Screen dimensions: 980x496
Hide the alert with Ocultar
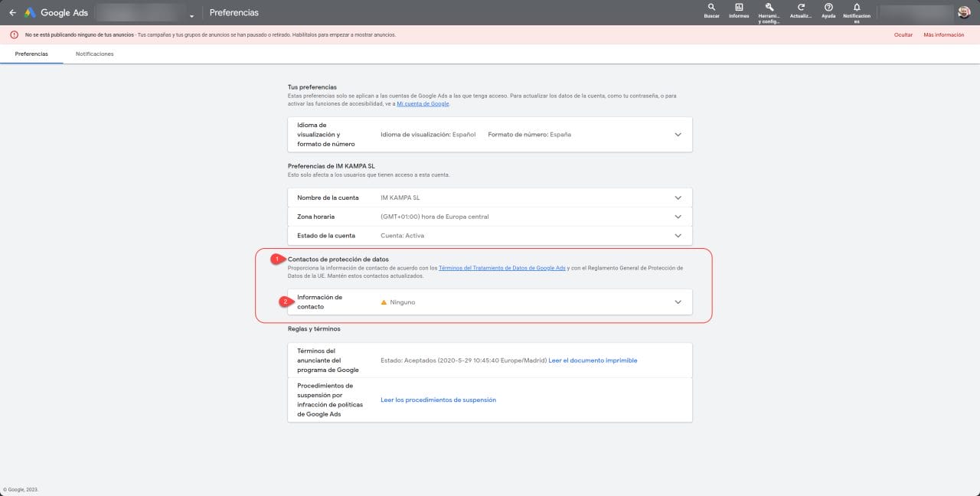(x=903, y=34)
